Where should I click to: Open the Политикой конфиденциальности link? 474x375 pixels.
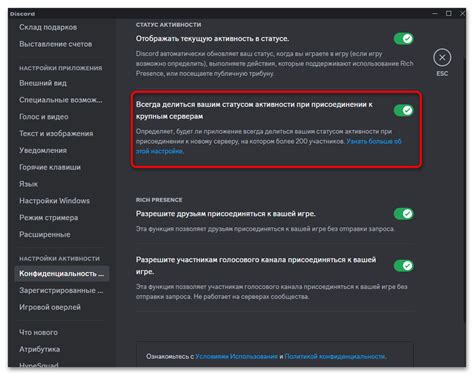click(335, 356)
